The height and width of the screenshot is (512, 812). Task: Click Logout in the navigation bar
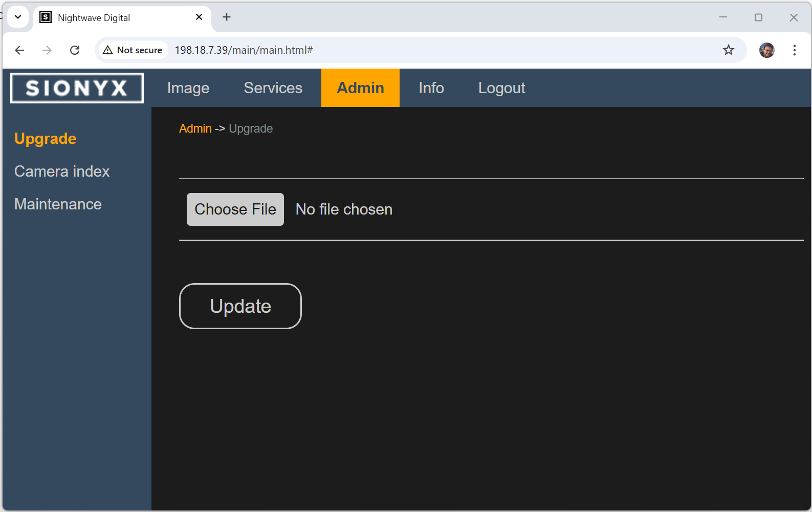[x=501, y=88]
